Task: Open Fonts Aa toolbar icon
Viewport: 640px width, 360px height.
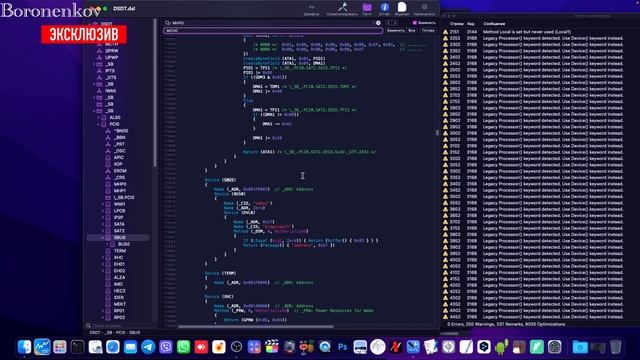Action: point(311,7)
